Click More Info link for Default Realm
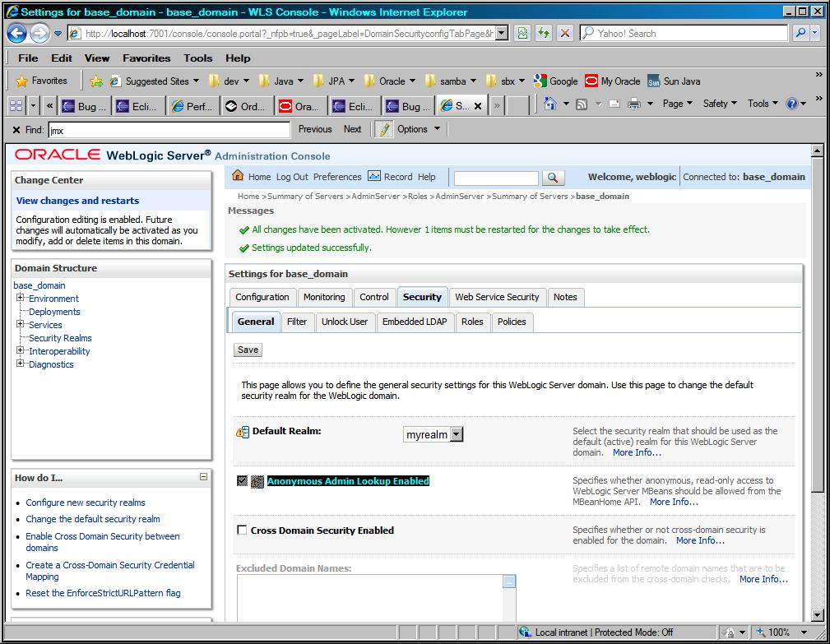The width and height of the screenshot is (830, 644). pyautogui.click(x=637, y=452)
